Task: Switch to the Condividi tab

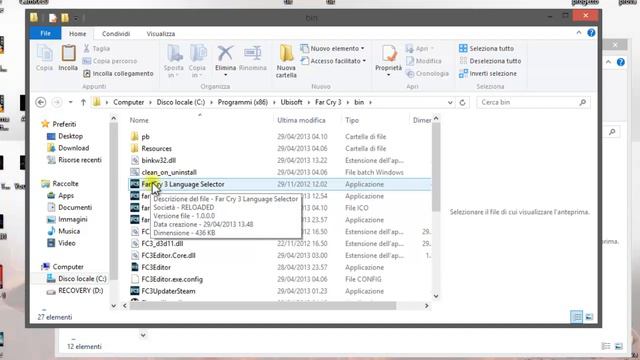Action: (116, 34)
